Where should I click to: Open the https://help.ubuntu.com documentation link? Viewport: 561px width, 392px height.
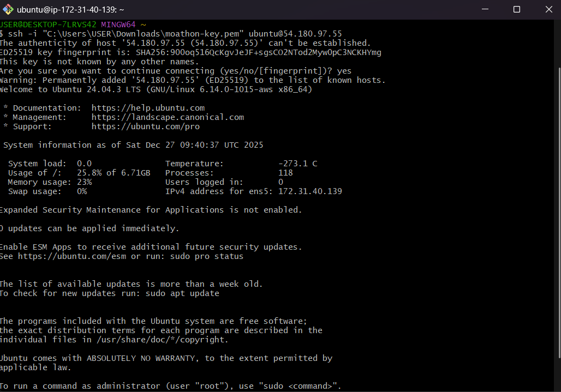[x=148, y=108]
